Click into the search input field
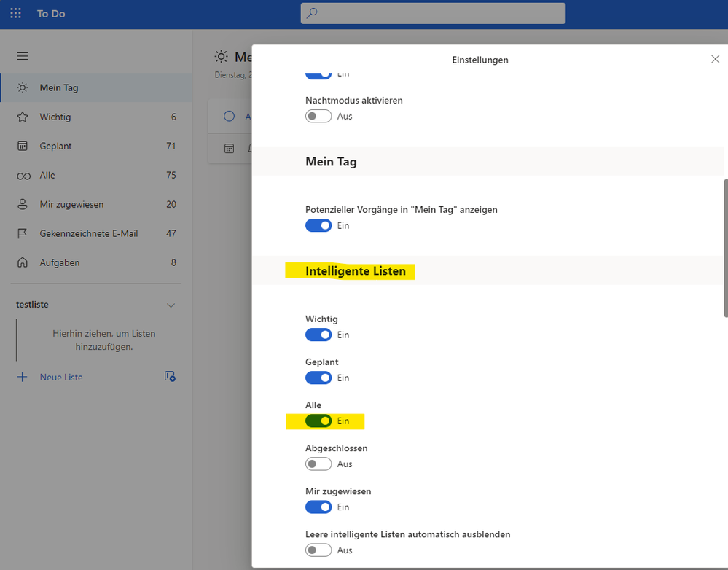The image size is (728, 570). click(433, 13)
